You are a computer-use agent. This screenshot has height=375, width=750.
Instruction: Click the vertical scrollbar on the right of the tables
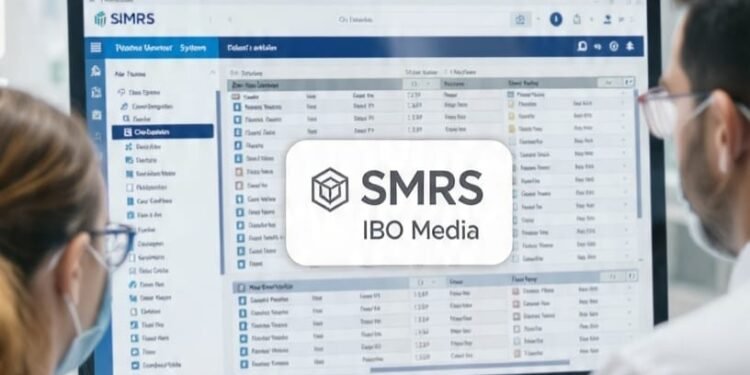point(639,155)
